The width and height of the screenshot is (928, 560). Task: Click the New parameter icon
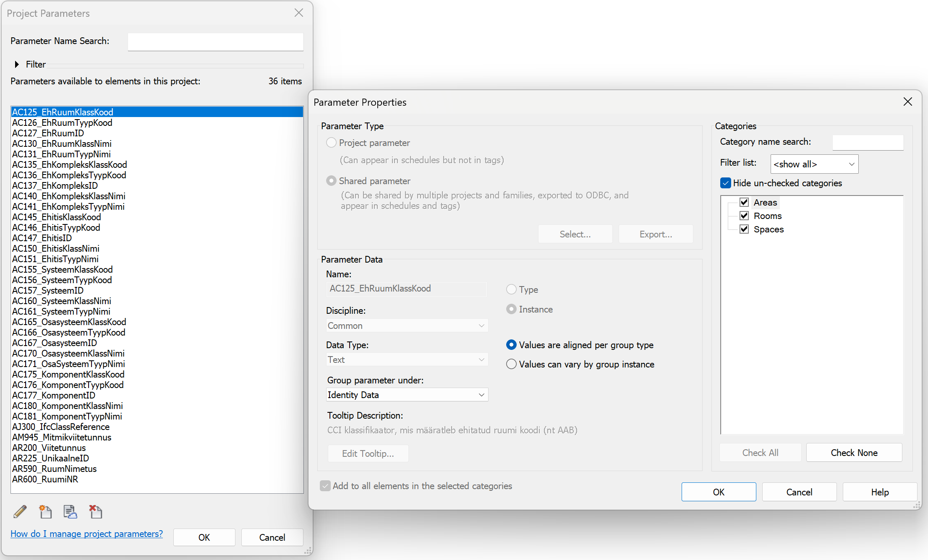pos(45,511)
